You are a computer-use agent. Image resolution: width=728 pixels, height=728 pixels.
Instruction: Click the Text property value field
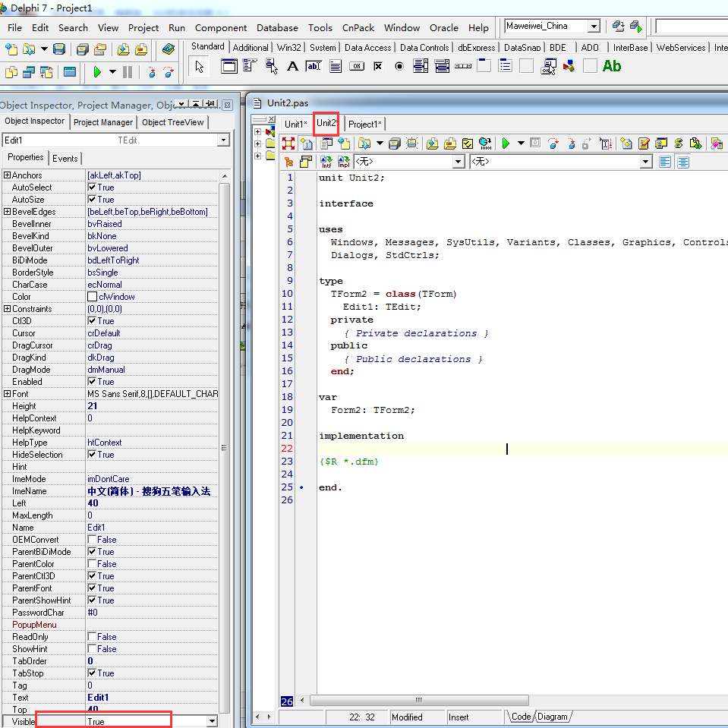(152, 698)
